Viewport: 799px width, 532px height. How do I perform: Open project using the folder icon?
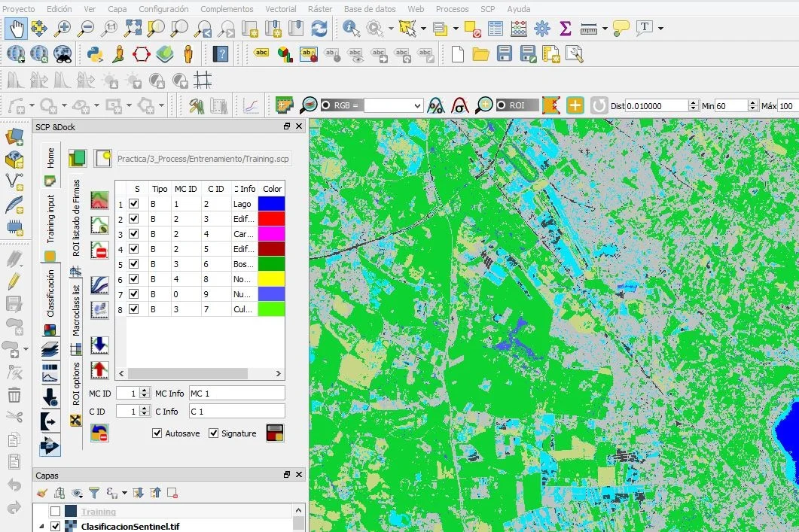pyautogui.click(x=480, y=54)
